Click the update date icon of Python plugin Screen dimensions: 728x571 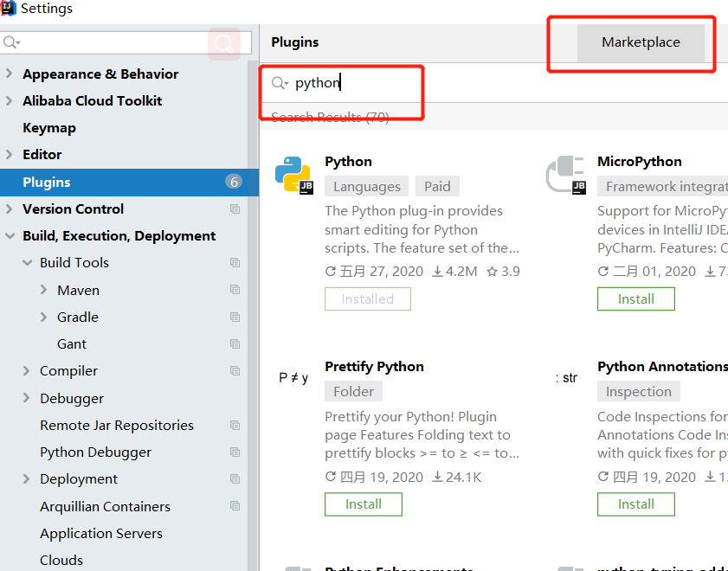331,272
